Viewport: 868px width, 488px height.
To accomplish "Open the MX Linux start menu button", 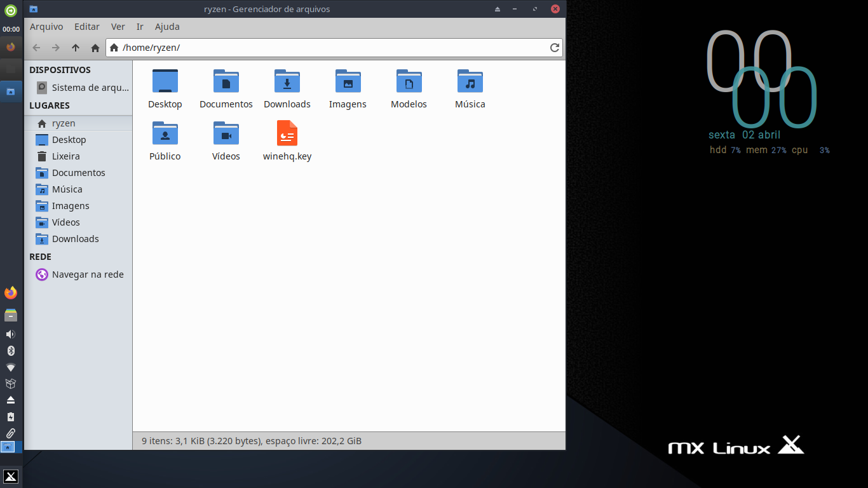I will coord(11,477).
